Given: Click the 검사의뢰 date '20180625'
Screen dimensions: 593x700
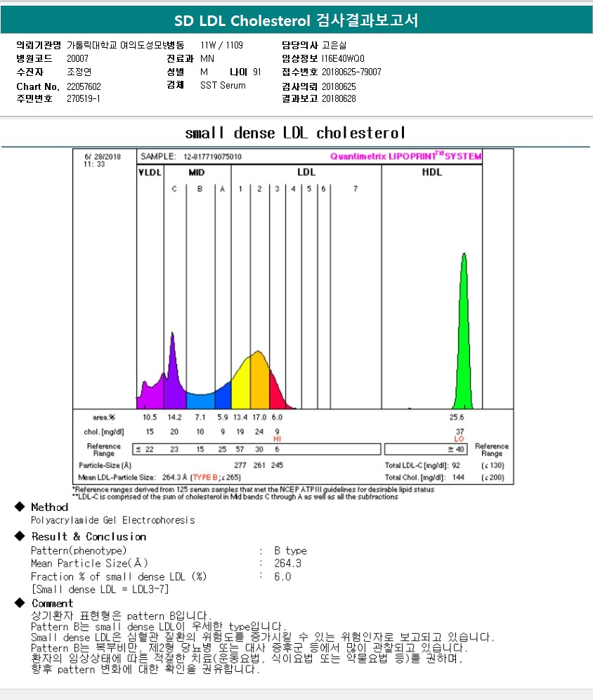Looking at the screenshot, I should [339, 86].
